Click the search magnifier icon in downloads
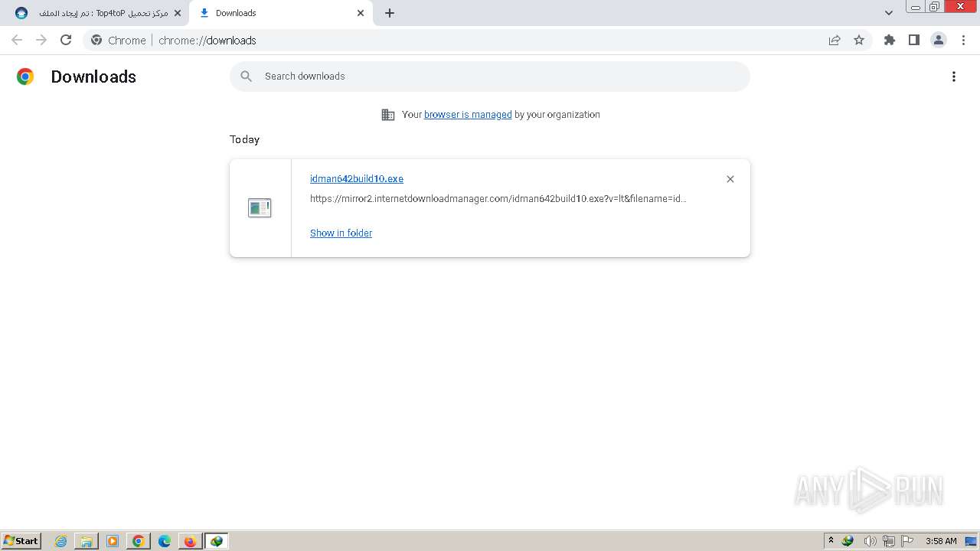Viewport: 980px width, 551px height. tap(246, 77)
